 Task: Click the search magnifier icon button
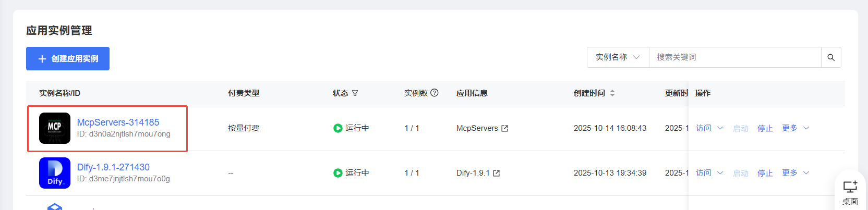831,57
